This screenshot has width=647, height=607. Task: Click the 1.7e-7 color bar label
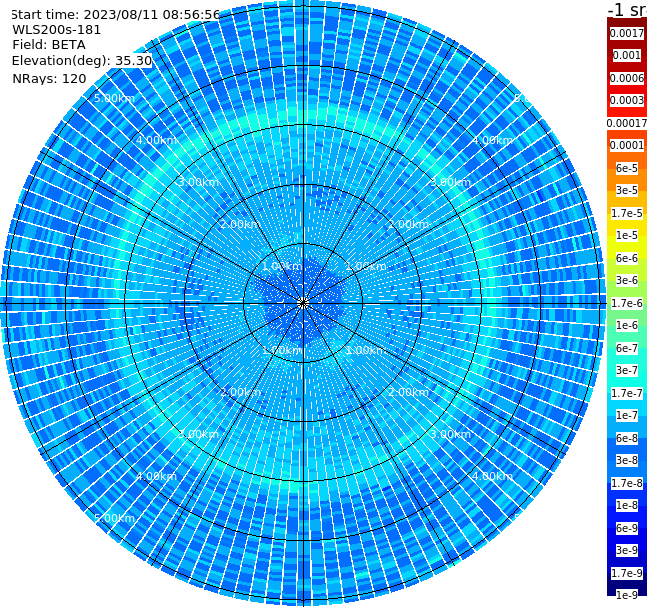(x=627, y=393)
